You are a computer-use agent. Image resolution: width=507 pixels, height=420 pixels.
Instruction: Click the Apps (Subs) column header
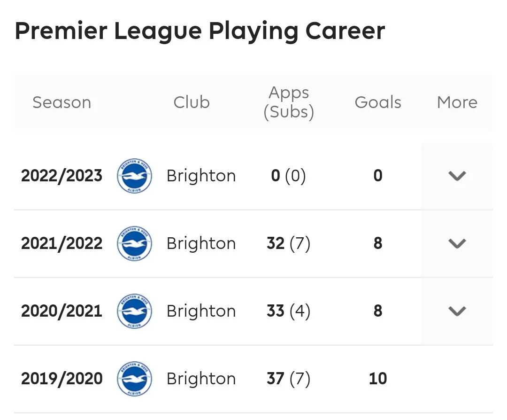click(x=289, y=102)
